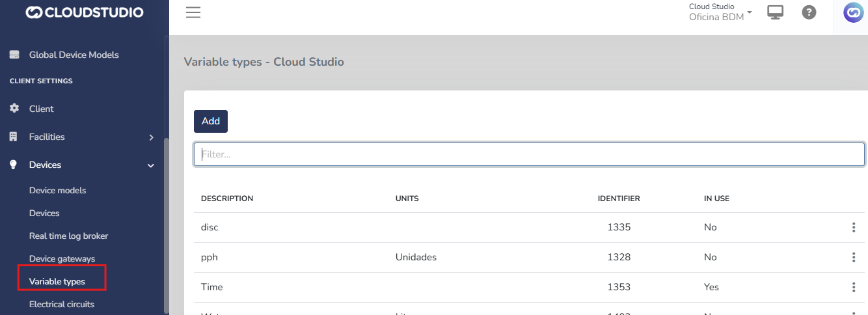868x315 pixels.
Task: Select Device gateways menu item
Action: point(62,258)
